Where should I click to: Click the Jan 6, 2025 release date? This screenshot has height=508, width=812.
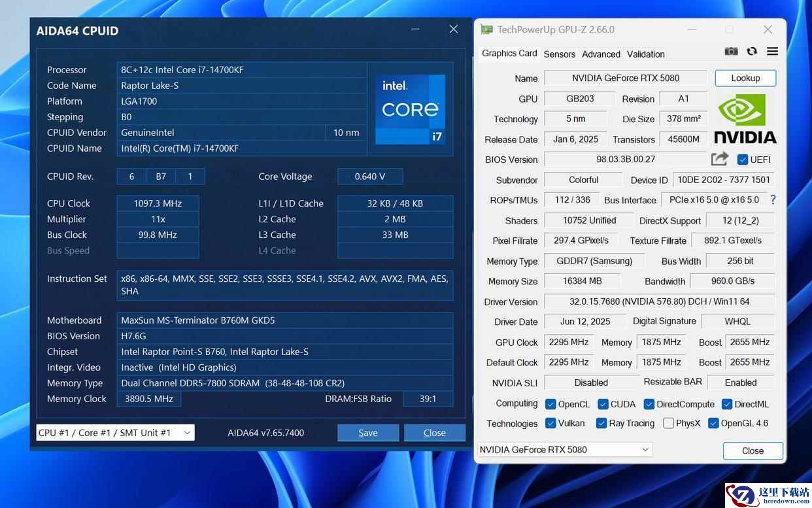click(x=575, y=139)
